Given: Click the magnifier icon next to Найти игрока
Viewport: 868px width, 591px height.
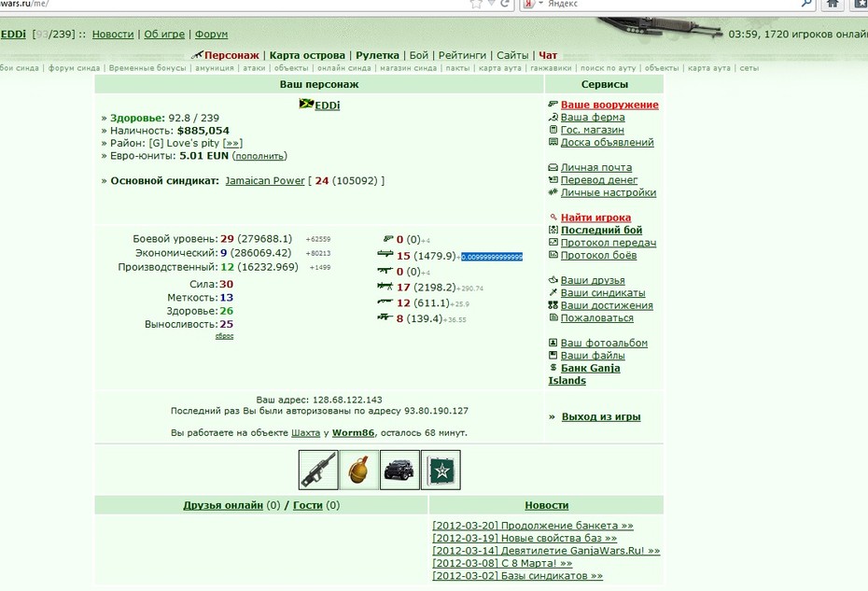Looking at the screenshot, I should pos(553,218).
